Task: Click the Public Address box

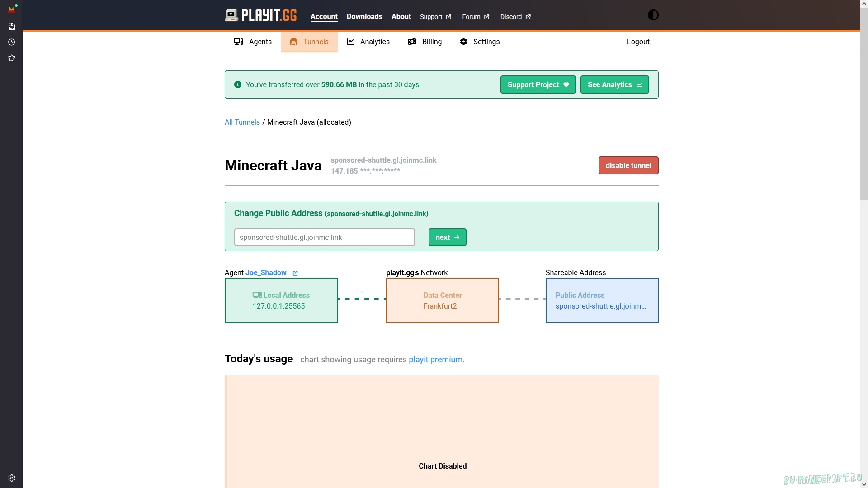Action: click(602, 300)
